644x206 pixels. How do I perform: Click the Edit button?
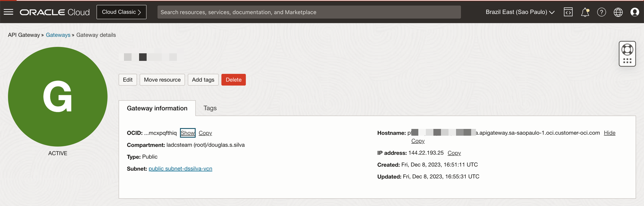(x=128, y=80)
